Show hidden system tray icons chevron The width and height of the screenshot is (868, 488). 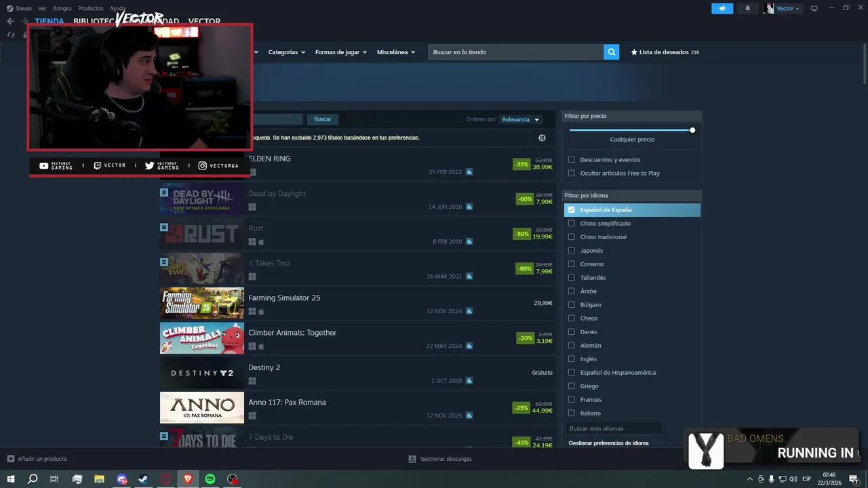click(x=749, y=479)
